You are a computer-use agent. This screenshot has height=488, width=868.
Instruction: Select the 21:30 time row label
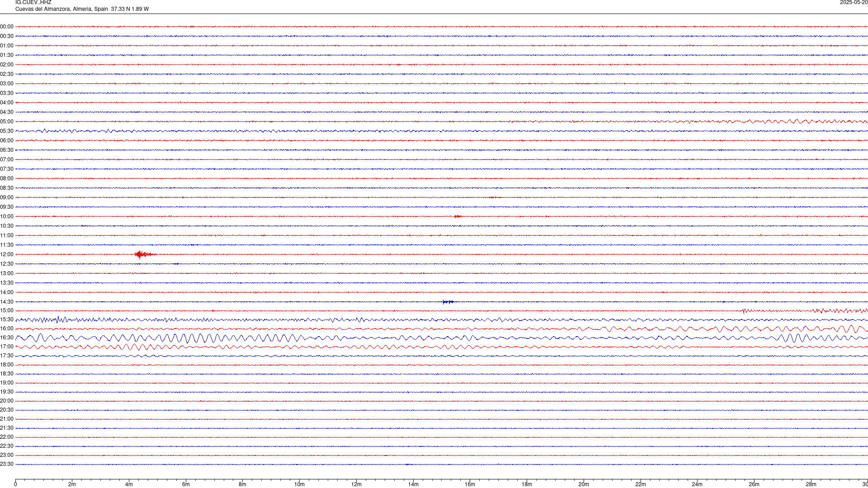tap(7, 428)
